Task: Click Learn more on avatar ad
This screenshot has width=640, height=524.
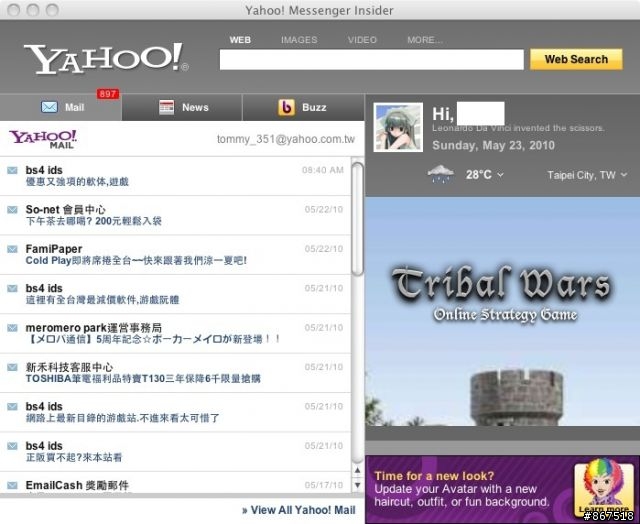Action: coord(603,508)
